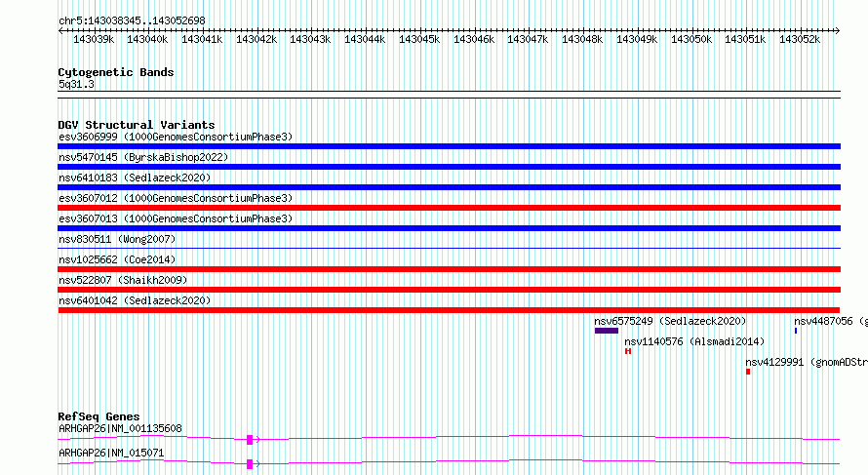
Task: Click the ARHGAP26|NM_015071 gene label
Action: click(111, 453)
